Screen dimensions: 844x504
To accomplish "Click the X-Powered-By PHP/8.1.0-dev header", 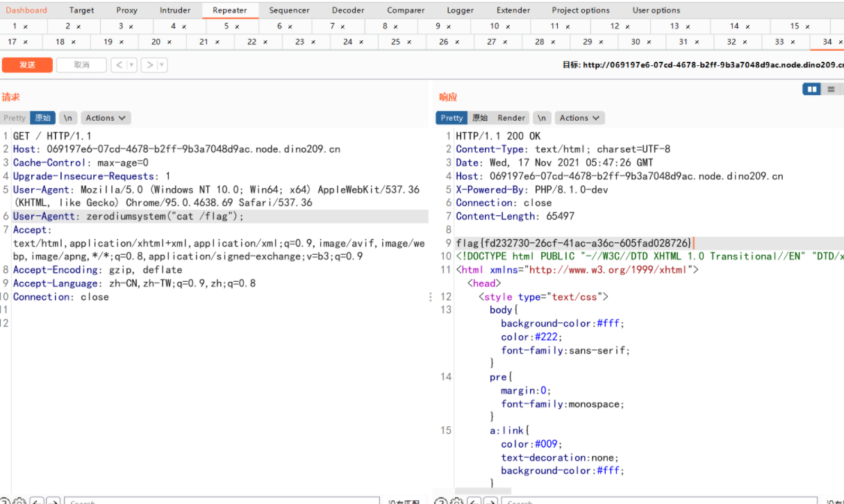I will click(532, 190).
